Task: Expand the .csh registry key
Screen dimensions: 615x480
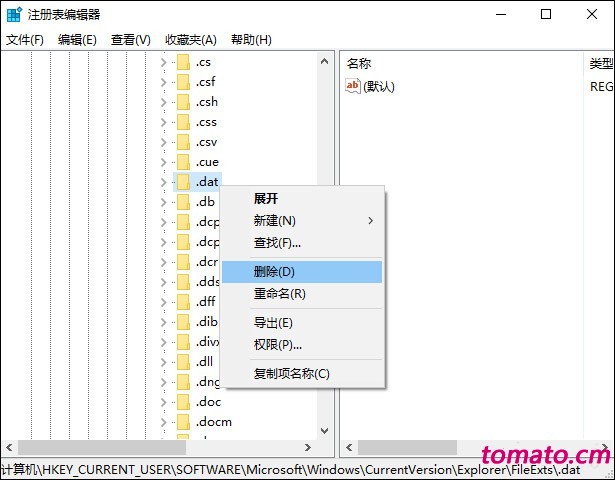Action: [164, 102]
